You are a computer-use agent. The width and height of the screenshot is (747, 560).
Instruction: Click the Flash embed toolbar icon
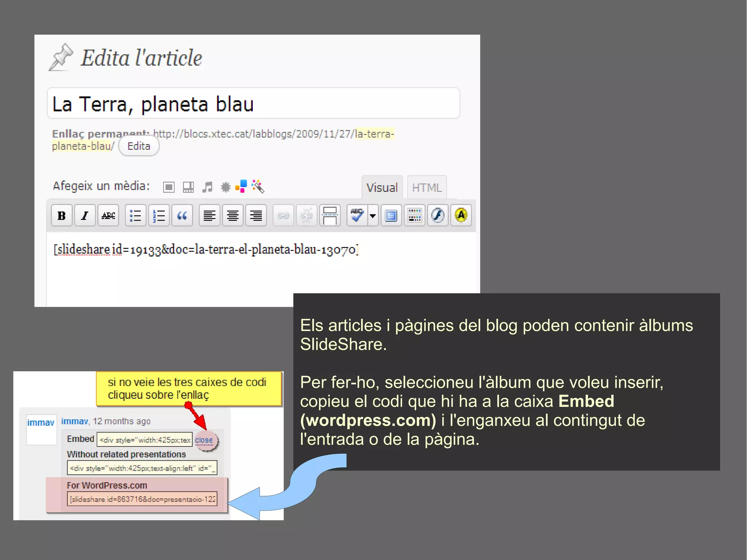(438, 216)
